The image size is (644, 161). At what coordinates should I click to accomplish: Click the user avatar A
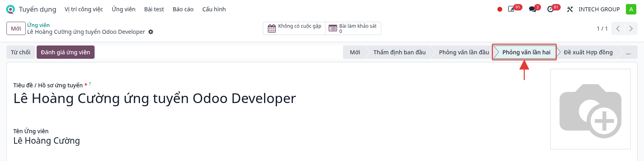(x=631, y=9)
